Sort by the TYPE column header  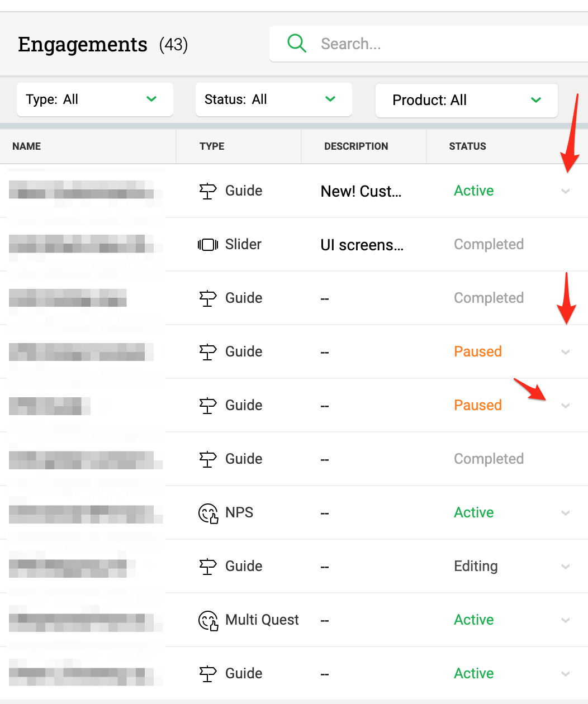[x=212, y=146]
